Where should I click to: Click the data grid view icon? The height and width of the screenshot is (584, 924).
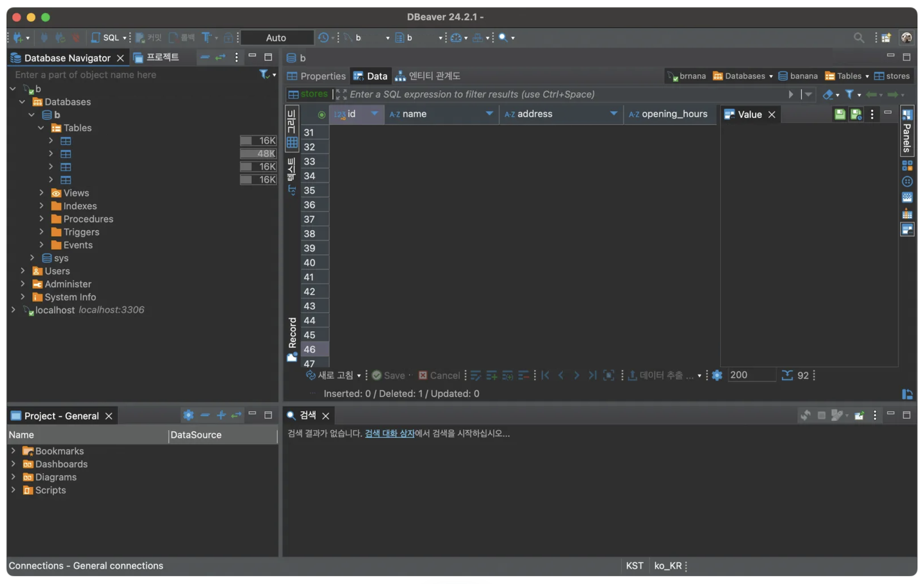292,142
